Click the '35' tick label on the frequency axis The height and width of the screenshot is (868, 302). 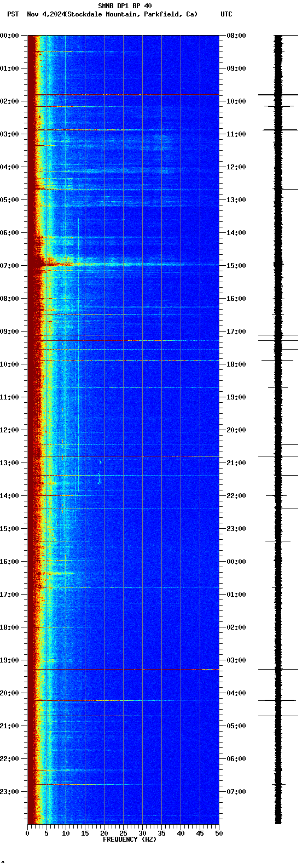[x=161, y=833]
